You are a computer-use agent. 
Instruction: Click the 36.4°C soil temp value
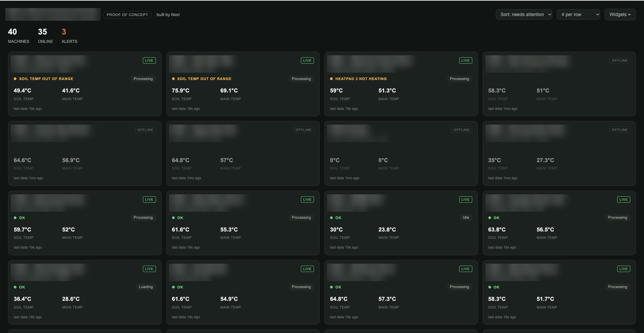tap(22, 299)
